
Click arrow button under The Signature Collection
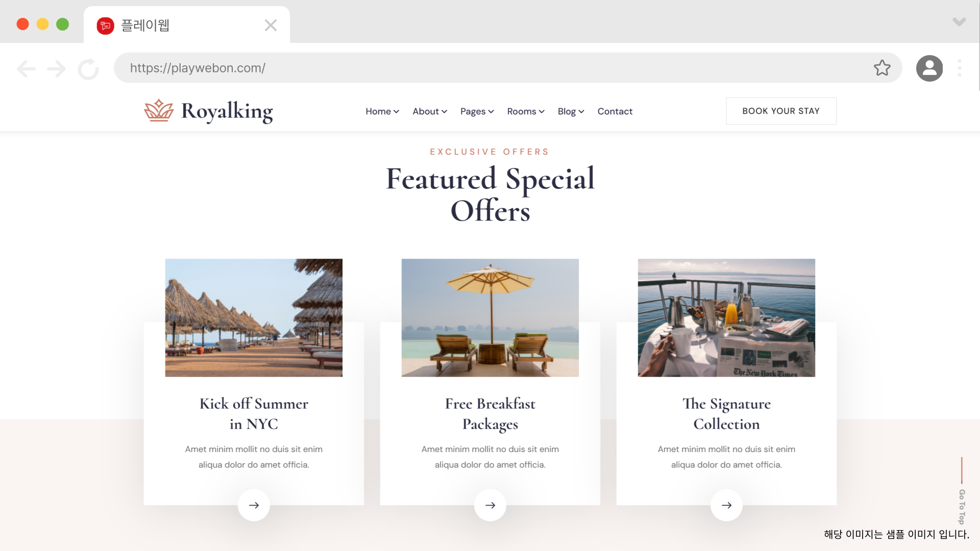pyautogui.click(x=726, y=505)
